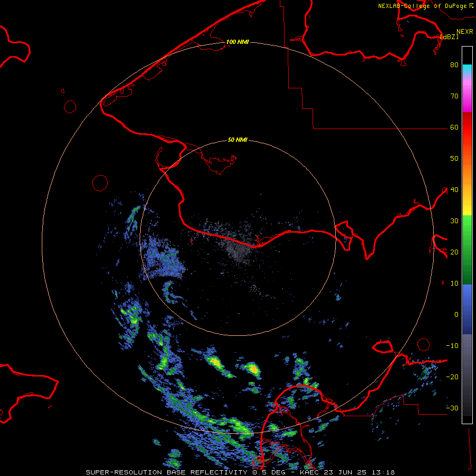Click the gray band of the color bar

[467, 375]
